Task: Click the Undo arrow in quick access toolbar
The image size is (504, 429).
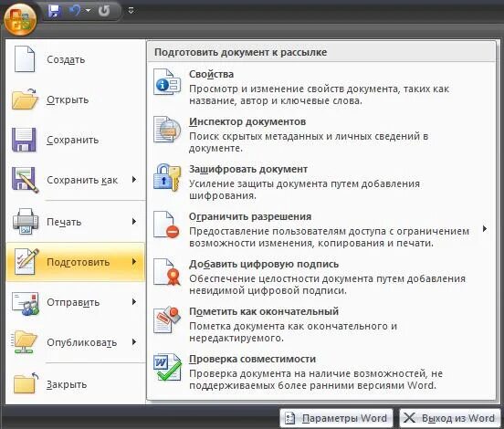Action: tap(75, 11)
